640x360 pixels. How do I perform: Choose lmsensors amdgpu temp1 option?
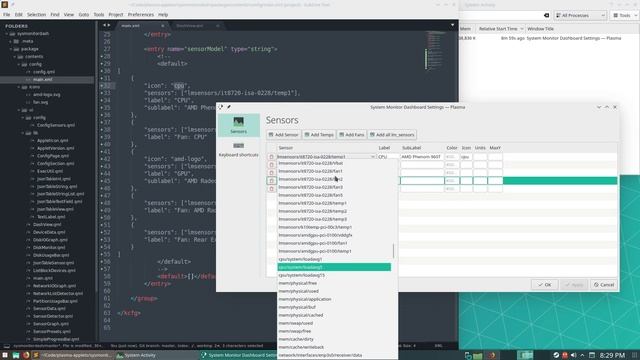pyautogui.click(x=334, y=251)
